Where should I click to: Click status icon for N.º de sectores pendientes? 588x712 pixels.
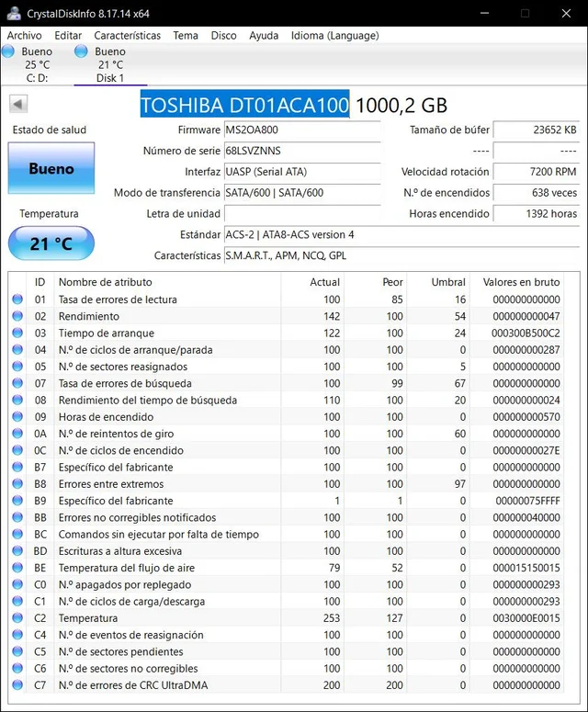17,651
